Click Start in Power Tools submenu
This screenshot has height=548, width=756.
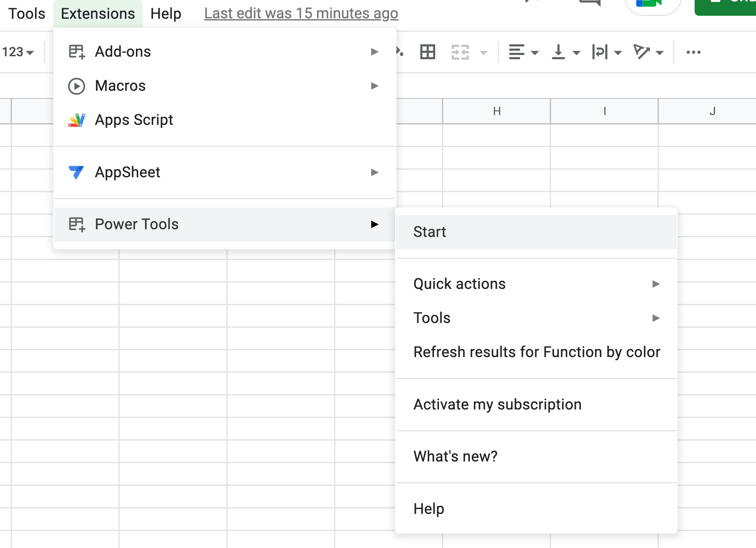pyautogui.click(x=536, y=232)
